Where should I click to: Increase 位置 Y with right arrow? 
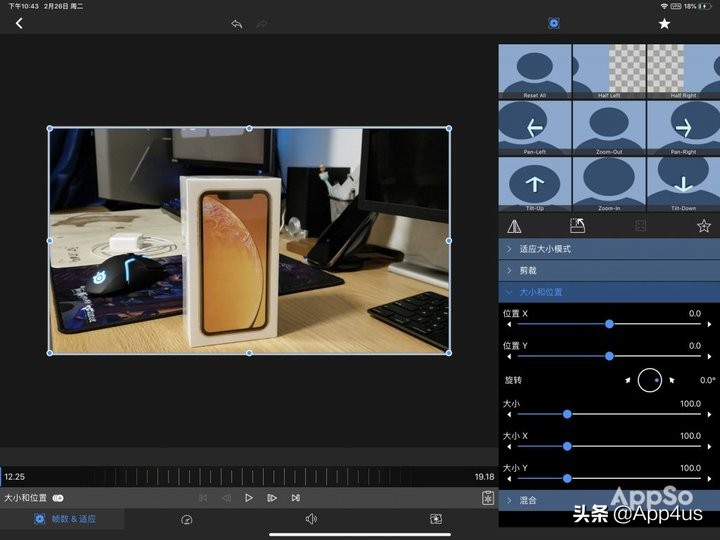click(x=709, y=356)
